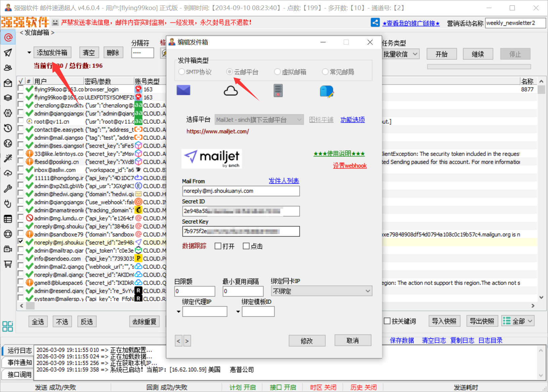Image resolution: width=548 pixels, height=392 pixels.
Task: Enable the 点击 tracking checkbox
Action: [246, 246]
